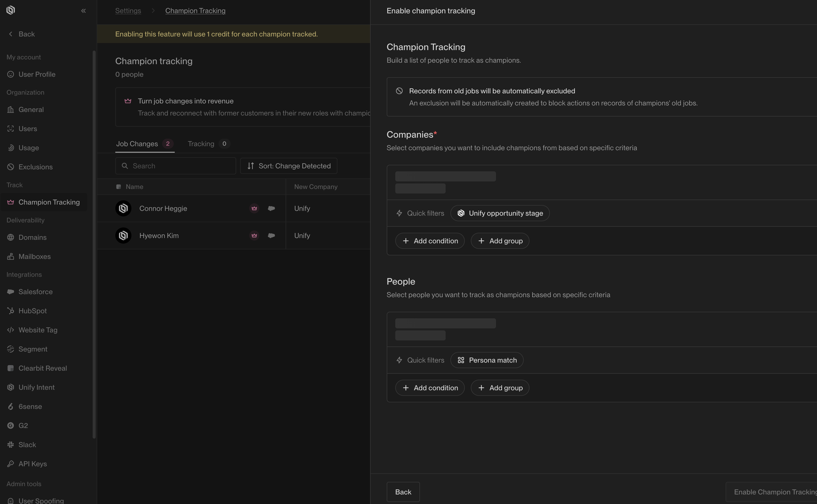This screenshot has width=817, height=504.
Task: Click the Salesforce cloud icon in the sidebar
Action: tap(11, 292)
